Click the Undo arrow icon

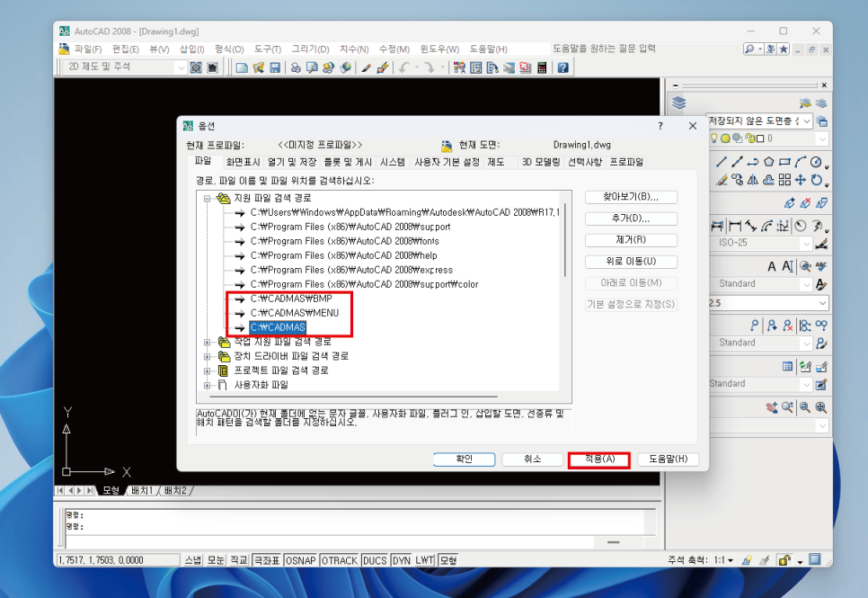(x=404, y=67)
